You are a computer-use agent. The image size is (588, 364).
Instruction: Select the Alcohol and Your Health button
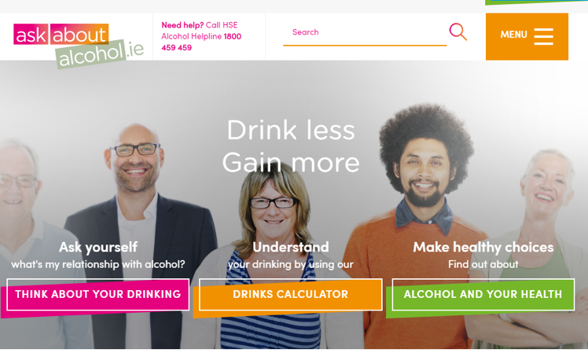tap(483, 294)
